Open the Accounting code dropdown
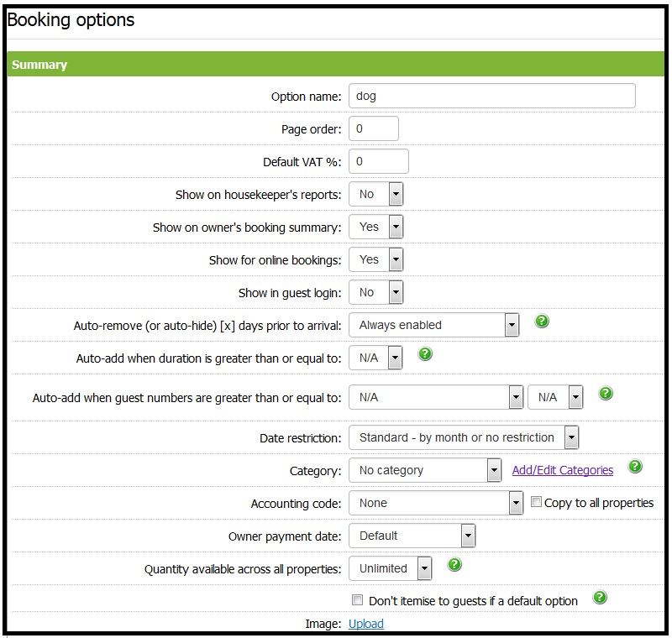Viewport: 672px width, 638px height. tap(436, 503)
